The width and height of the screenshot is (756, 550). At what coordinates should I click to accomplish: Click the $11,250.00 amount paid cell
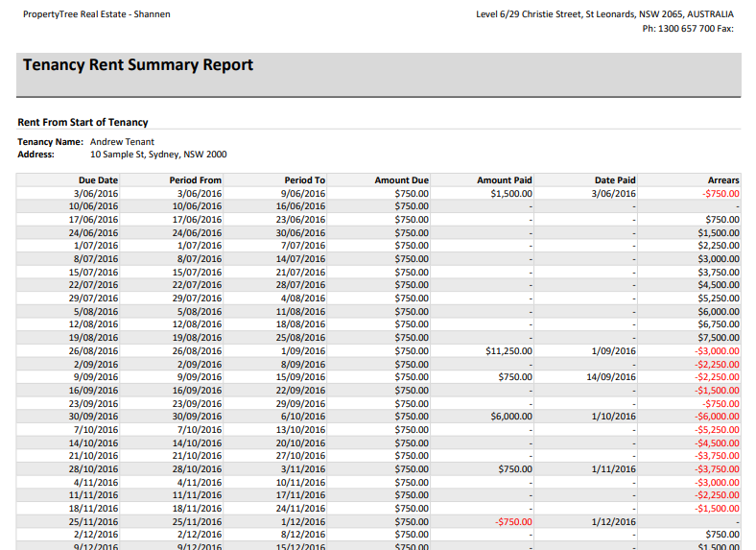(509, 350)
